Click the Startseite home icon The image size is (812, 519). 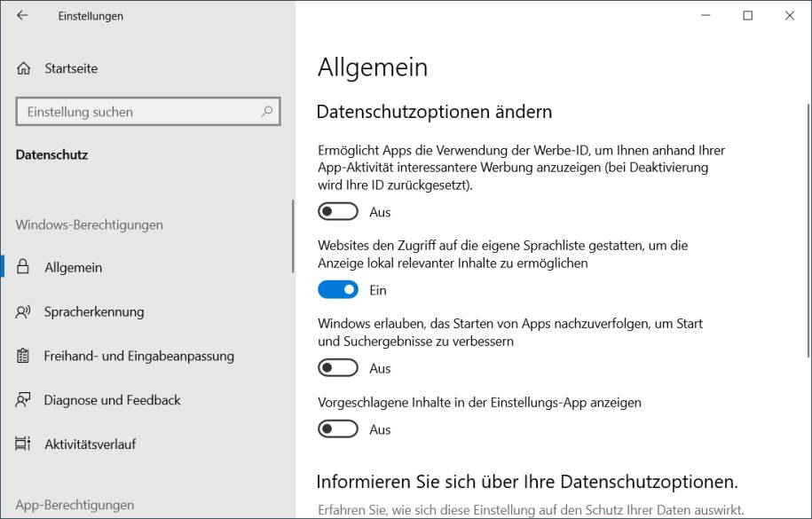pos(24,68)
